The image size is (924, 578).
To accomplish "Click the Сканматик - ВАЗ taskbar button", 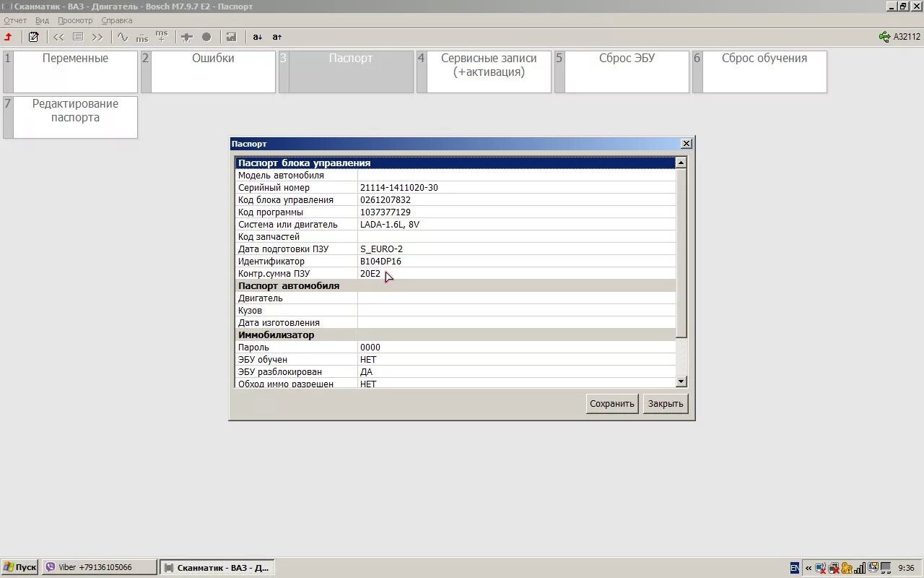I will point(217,567).
